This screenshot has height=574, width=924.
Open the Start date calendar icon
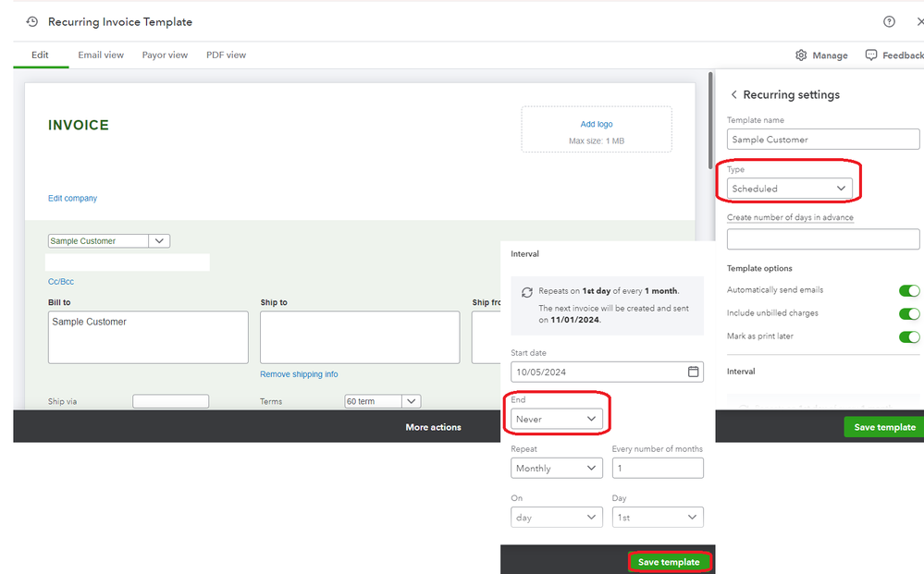click(x=693, y=372)
